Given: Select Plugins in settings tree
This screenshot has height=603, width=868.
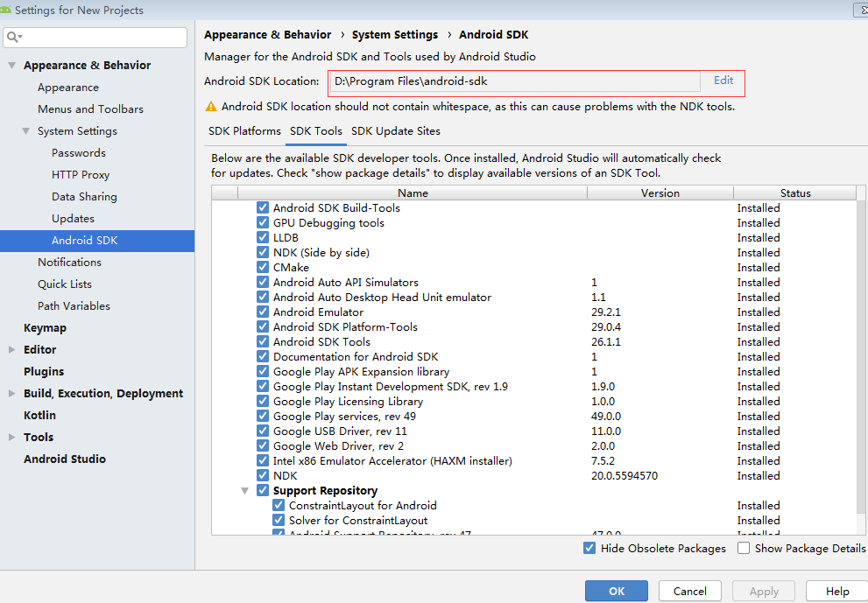Looking at the screenshot, I should 44,371.
